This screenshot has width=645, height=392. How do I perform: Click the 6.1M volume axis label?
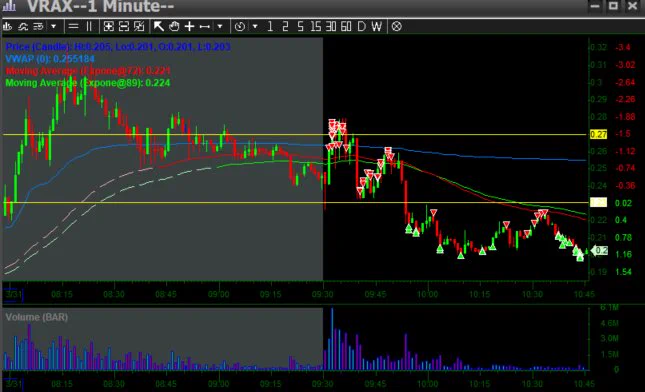(609, 307)
